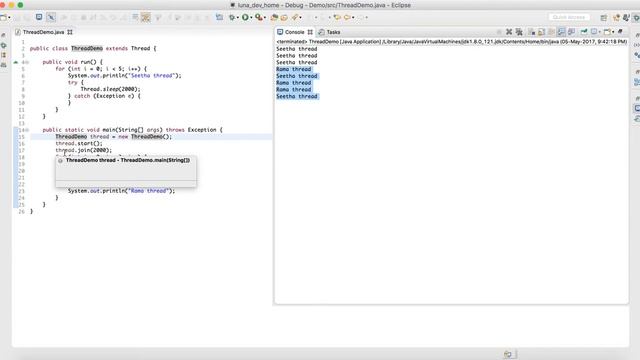Click the println "Seetha thread" code line
The image size is (640, 360).
124,76
